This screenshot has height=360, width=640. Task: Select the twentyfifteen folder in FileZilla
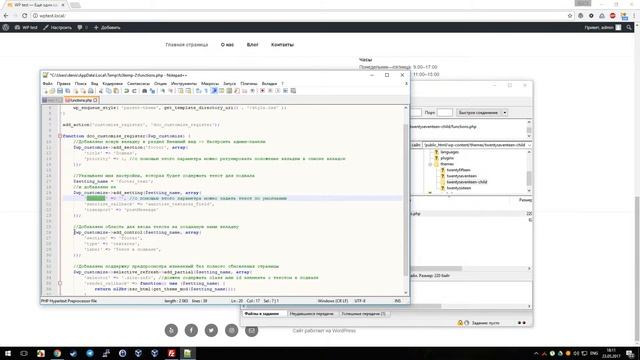click(x=458, y=170)
